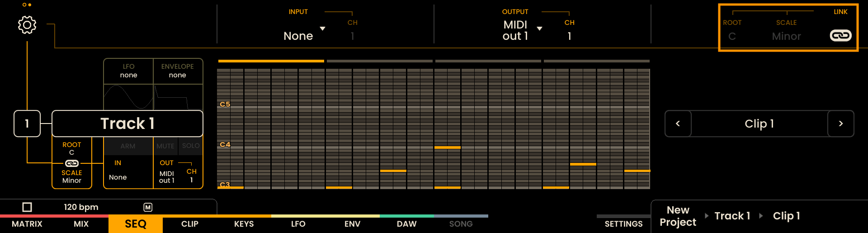The image size is (868, 233).
Task: Click New Project in the breadcrumb
Action: 678,216
